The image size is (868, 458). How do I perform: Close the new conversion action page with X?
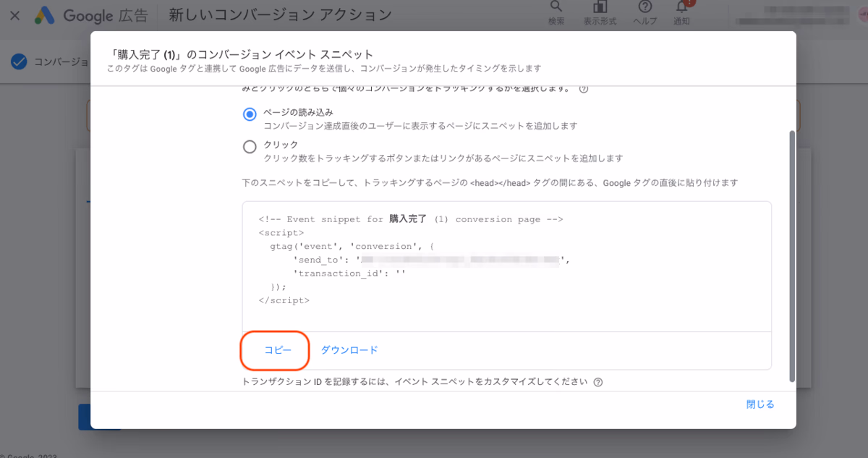(14, 15)
